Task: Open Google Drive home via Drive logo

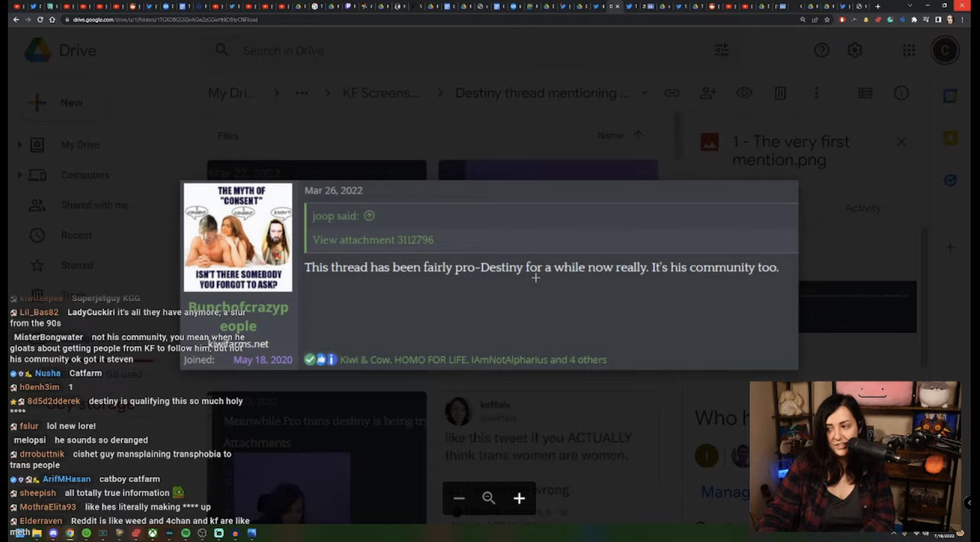Action: click(61, 50)
